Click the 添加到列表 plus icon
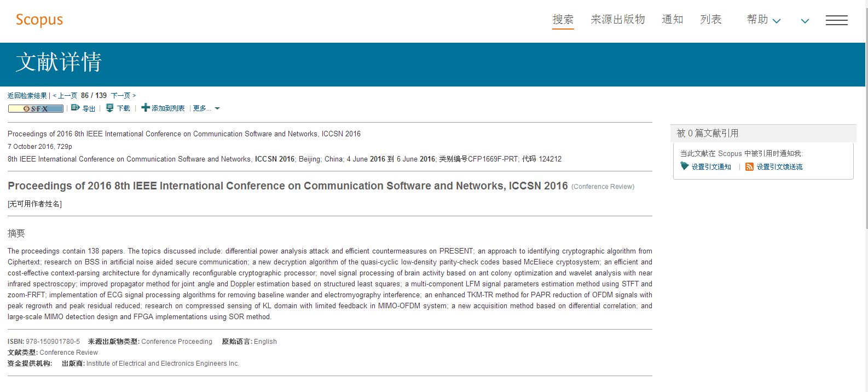The image size is (868, 392). tap(146, 108)
